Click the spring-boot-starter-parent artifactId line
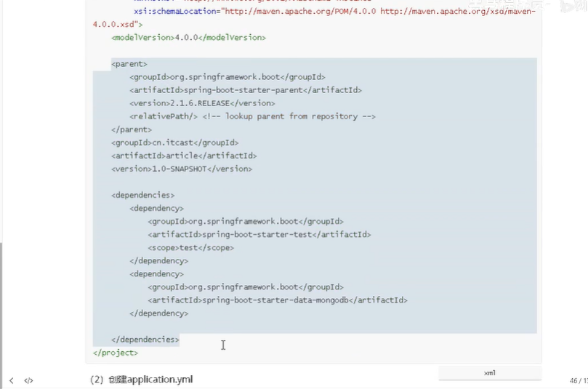Screen dimensions: 588x389 point(246,90)
